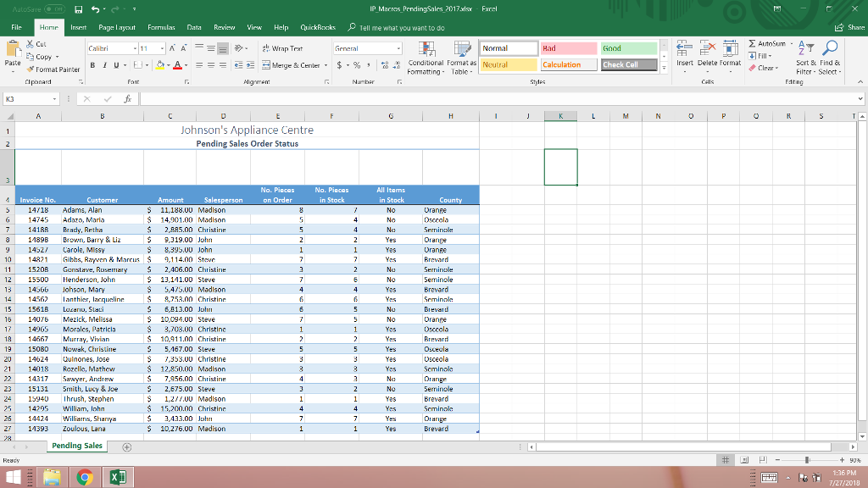Viewport: 868px width, 488px height.
Task: Open Format as Table gallery
Action: [462, 58]
